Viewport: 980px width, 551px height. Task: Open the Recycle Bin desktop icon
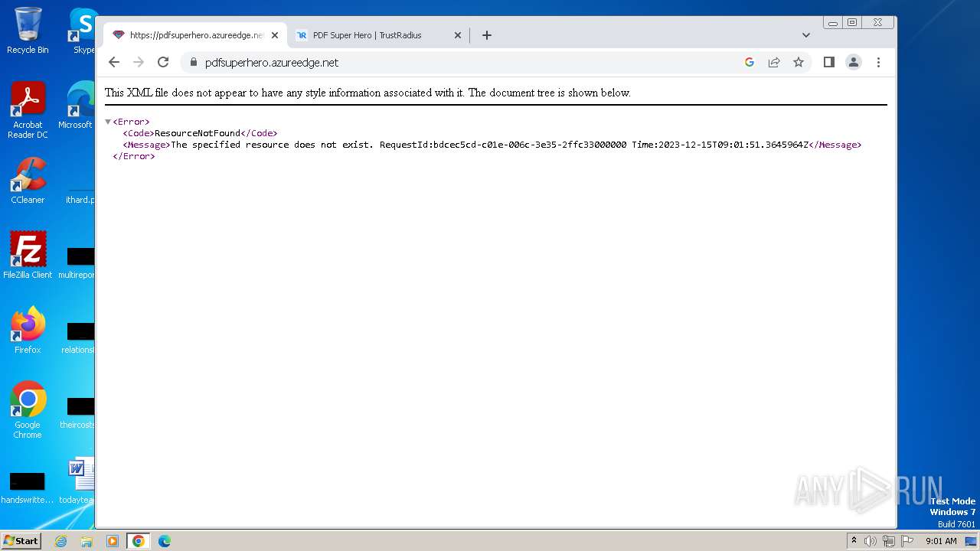[28, 31]
